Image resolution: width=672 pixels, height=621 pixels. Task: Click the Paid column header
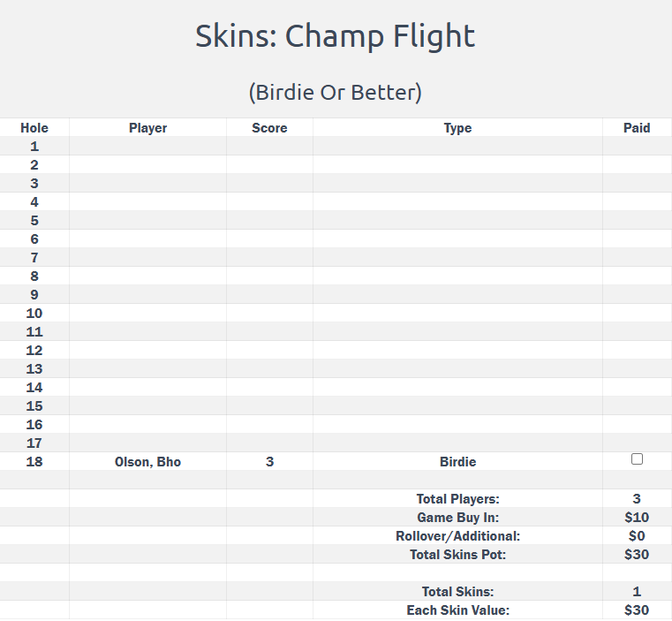(x=637, y=128)
